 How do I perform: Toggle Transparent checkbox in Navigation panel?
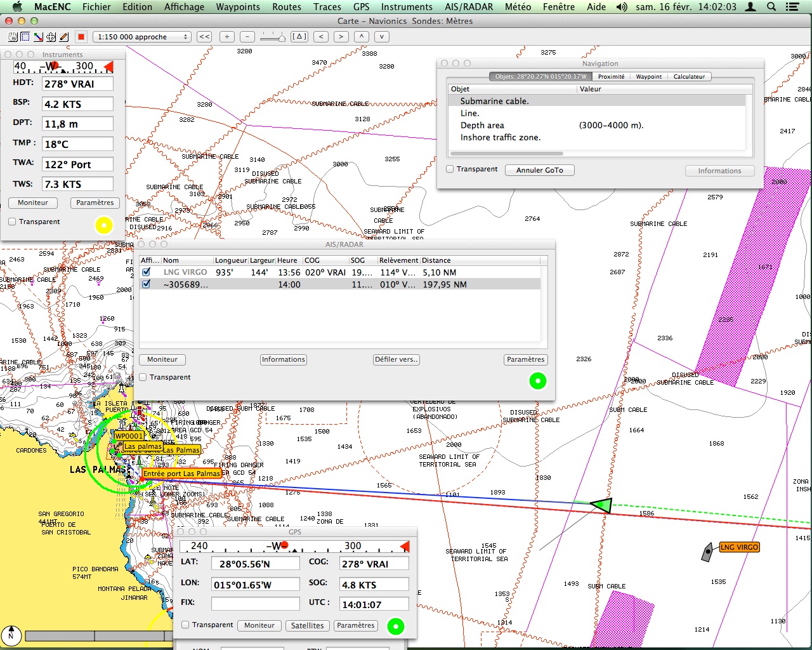coord(450,169)
